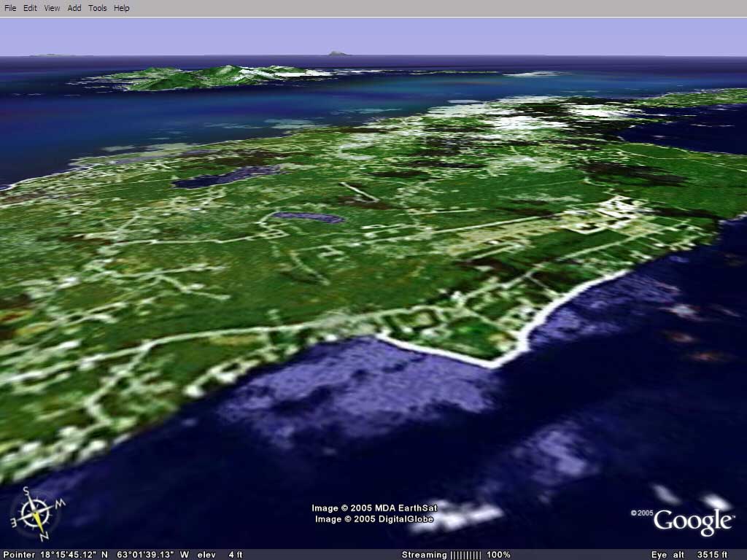The image size is (747, 560).
Task: Click the tiny islet on the horizon
Action: pos(336,52)
